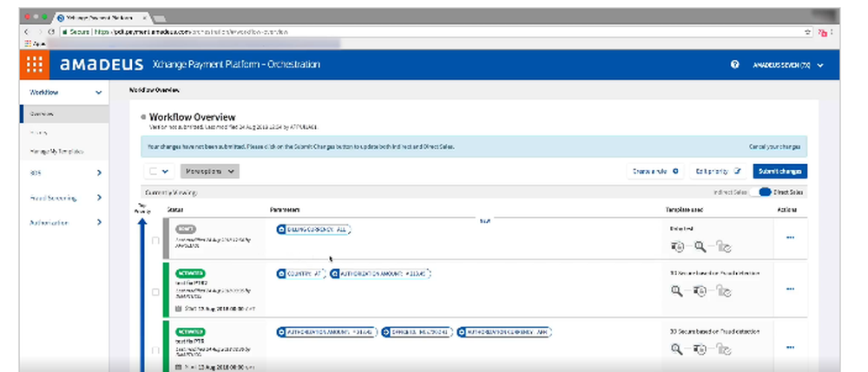Click the first workflow icon in the Draft row

click(678, 247)
